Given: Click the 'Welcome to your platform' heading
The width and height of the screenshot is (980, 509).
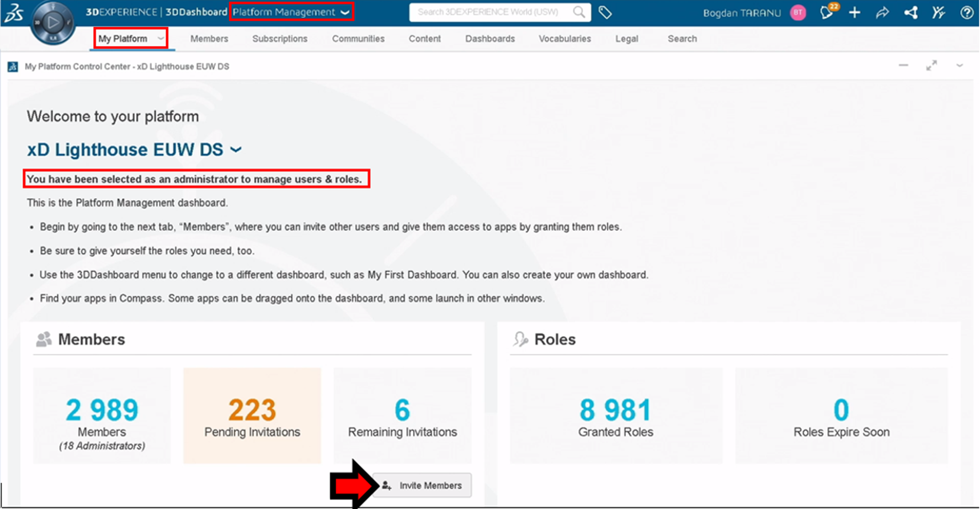Looking at the screenshot, I should [x=113, y=116].
